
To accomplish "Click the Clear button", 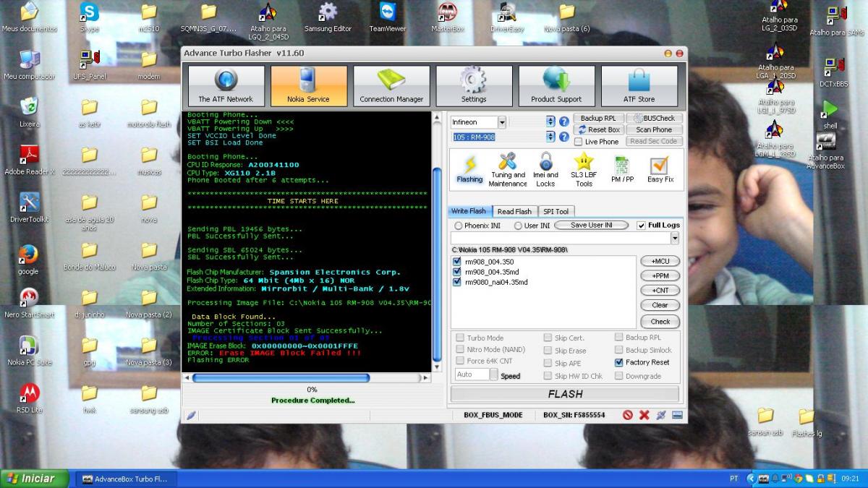I will click(660, 306).
